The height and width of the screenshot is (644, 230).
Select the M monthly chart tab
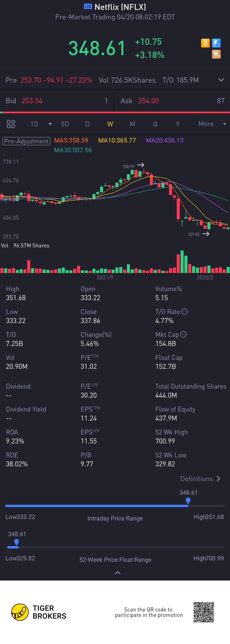[132, 124]
